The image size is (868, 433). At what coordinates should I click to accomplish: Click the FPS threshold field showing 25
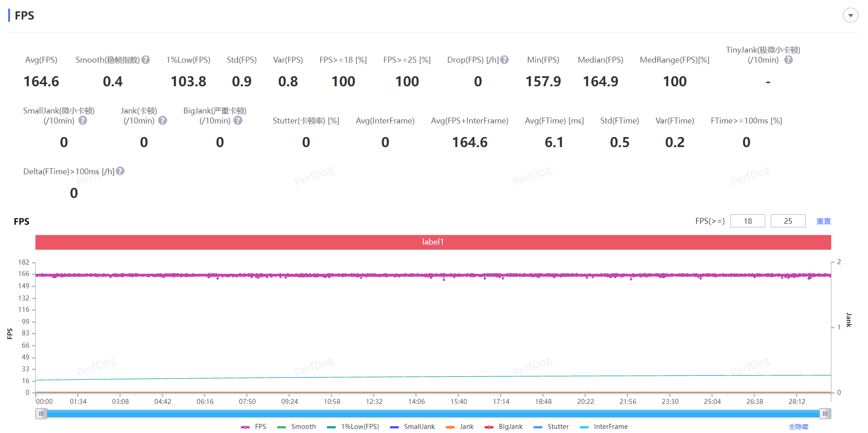[788, 221]
